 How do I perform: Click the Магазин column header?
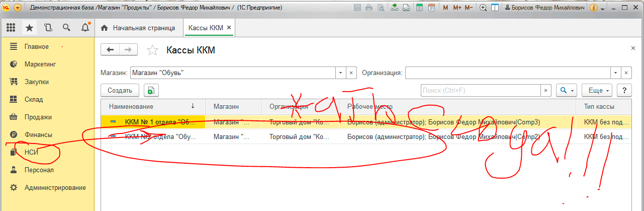233,106
